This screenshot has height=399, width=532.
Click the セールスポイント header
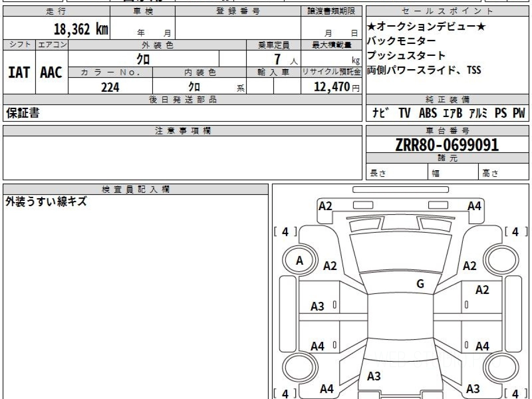click(x=447, y=12)
